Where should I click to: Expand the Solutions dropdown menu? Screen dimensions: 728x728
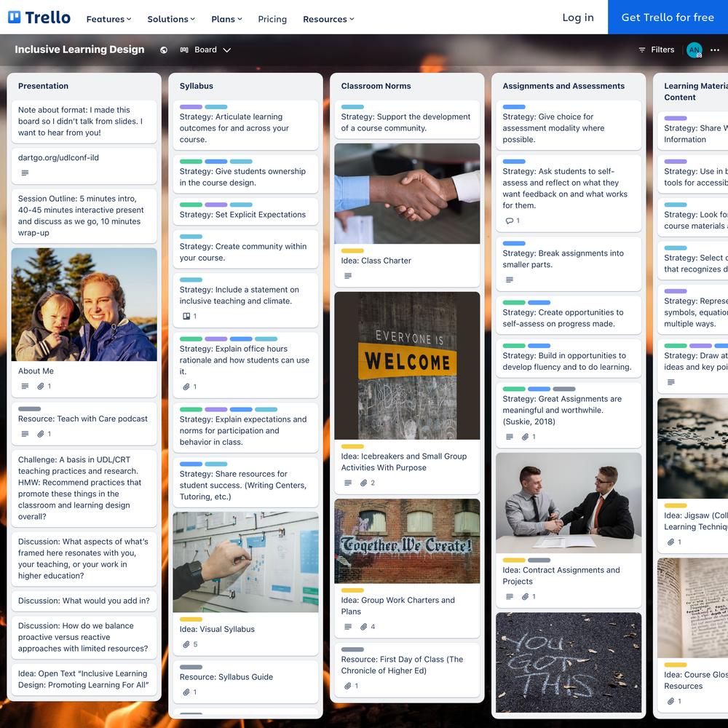coord(171,19)
